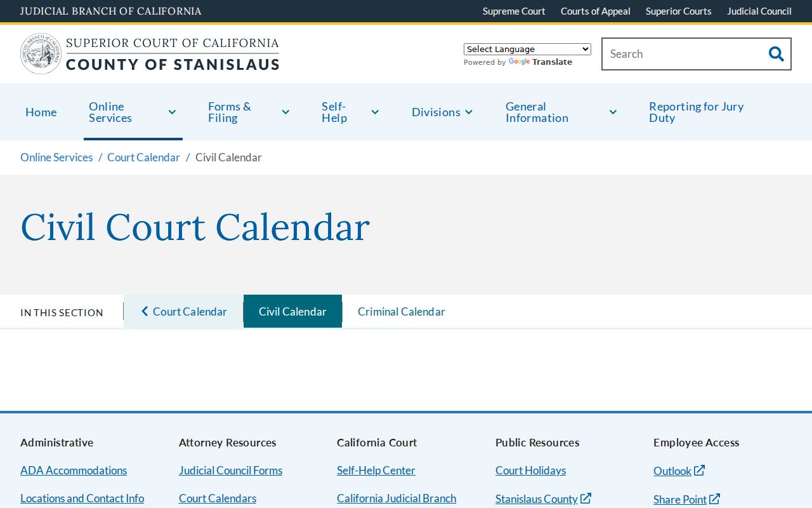Click the back chevron beside Court Calendar
812x508 pixels.
click(x=145, y=311)
